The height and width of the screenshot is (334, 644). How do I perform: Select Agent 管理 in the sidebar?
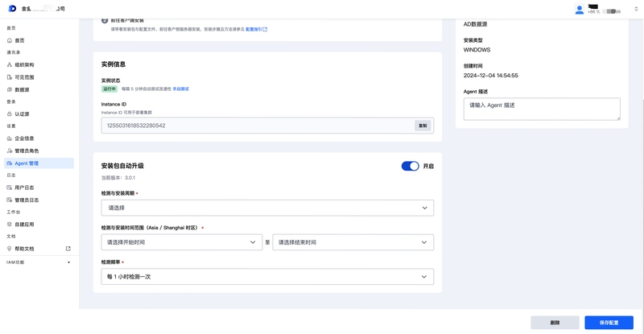point(39,163)
